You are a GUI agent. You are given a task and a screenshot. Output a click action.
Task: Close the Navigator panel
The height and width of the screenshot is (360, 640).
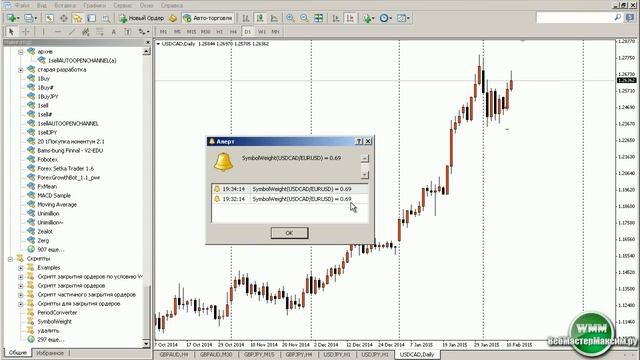pos(147,42)
